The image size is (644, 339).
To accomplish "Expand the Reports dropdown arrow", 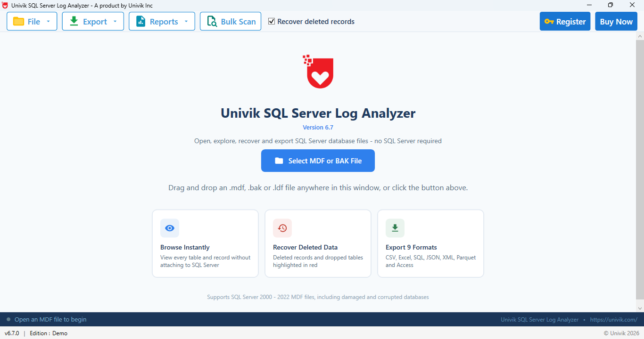I will [186, 21].
